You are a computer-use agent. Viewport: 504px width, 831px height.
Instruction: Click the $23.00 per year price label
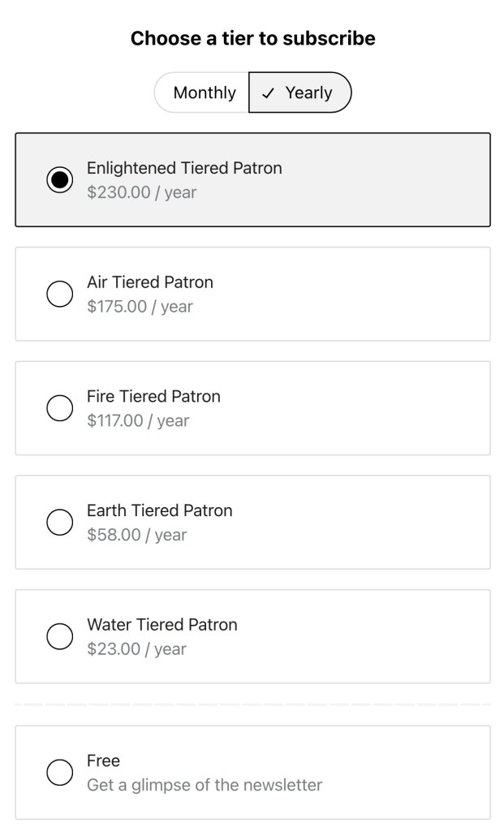137,648
